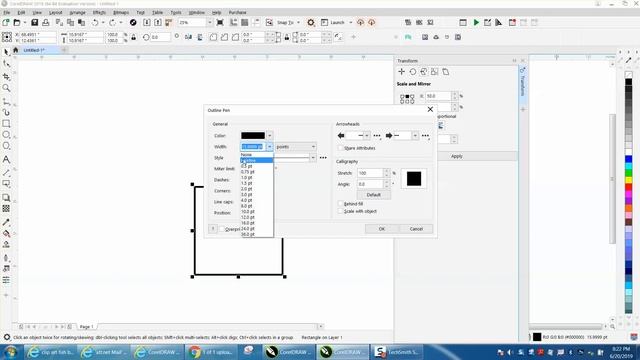Viewport: 640px width, 360px height.
Task: Open the outline Color dropdown arrow
Action: pos(270,136)
